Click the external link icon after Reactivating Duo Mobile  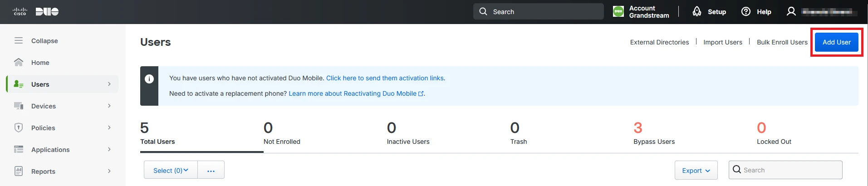[x=421, y=93]
